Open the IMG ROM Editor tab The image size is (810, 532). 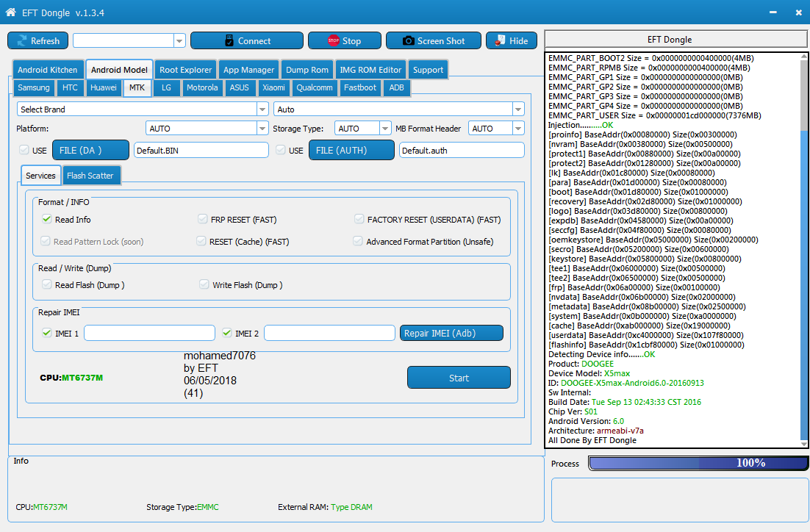(370, 70)
